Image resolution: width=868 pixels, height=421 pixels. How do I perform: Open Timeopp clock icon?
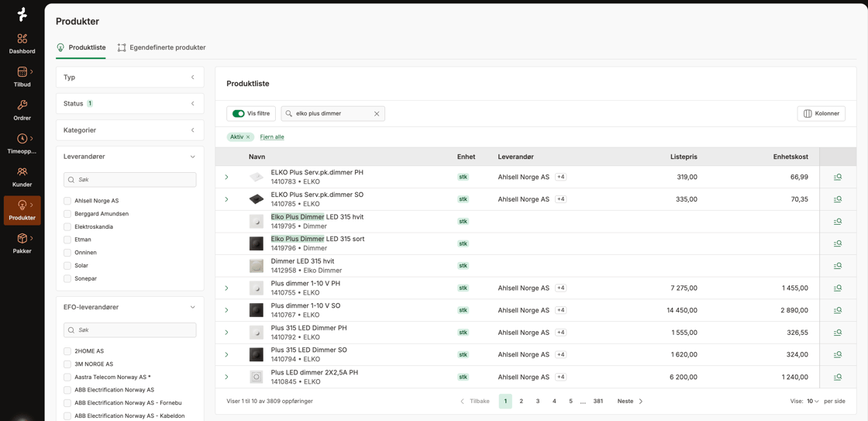point(22,139)
